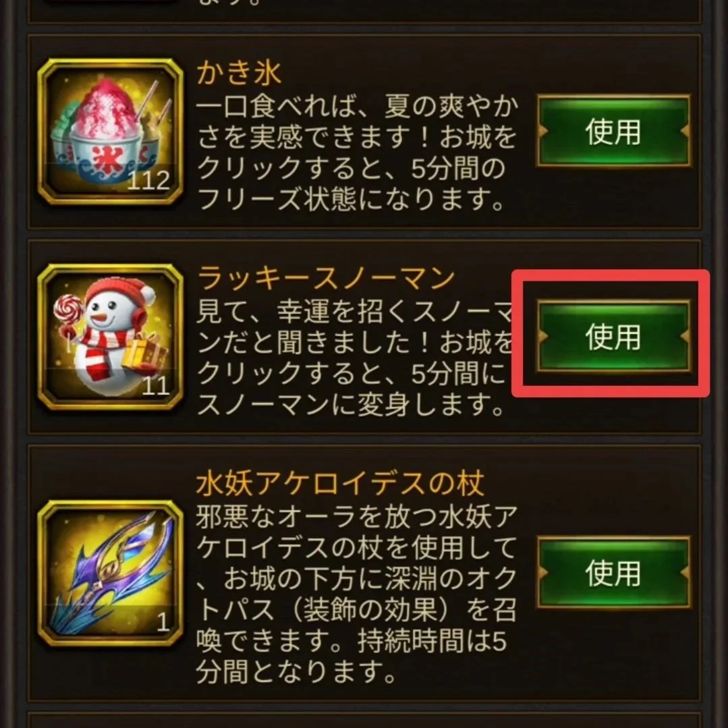The width and height of the screenshot is (728, 728).
Task: Use the 水妖アケロイデスの杖 with 使用 button
Action: [613, 573]
